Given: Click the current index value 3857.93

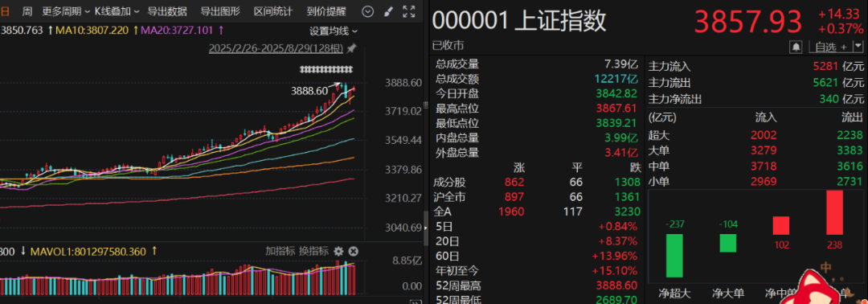Looking at the screenshot, I should (748, 23).
